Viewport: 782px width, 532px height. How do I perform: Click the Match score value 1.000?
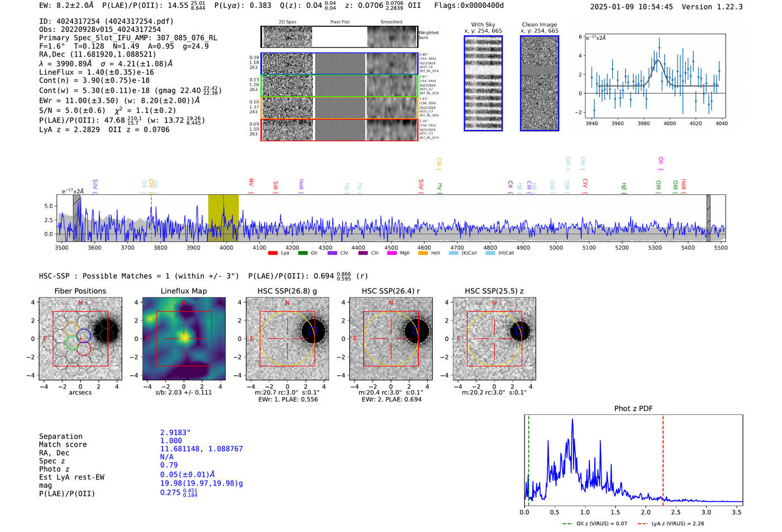pos(171,441)
